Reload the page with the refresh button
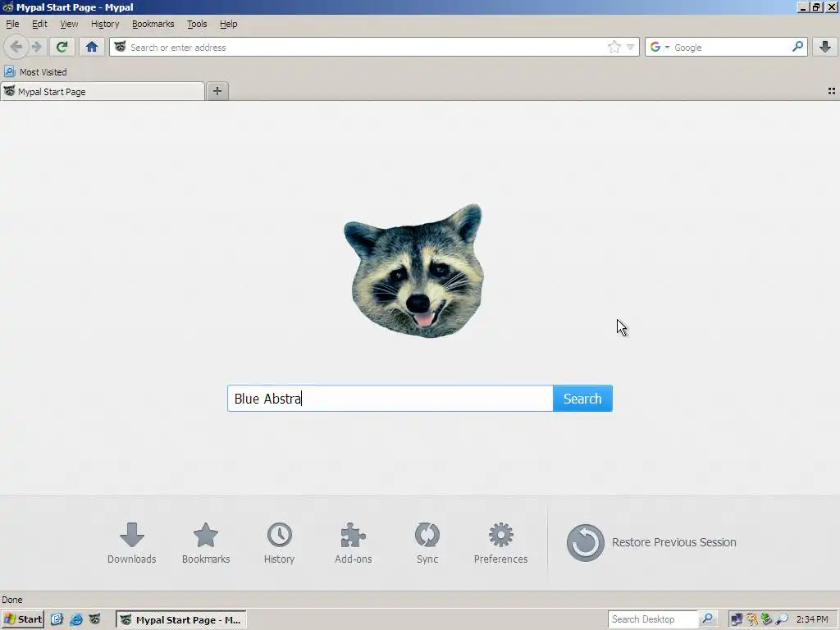The width and height of the screenshot is (840, 630). click(62, 47)
